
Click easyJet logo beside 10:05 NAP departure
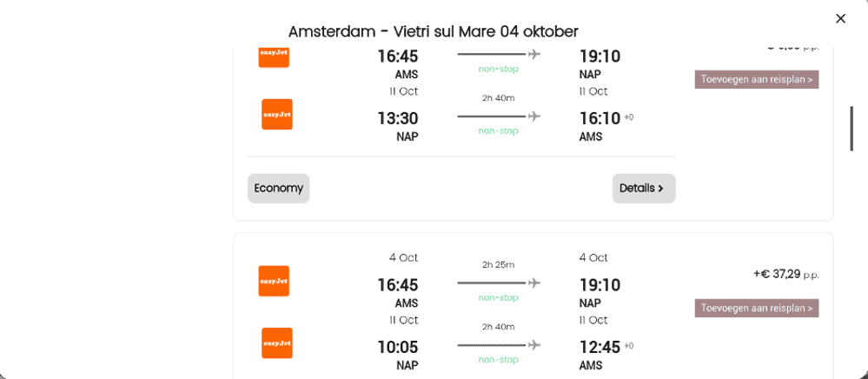coord(276,343)
